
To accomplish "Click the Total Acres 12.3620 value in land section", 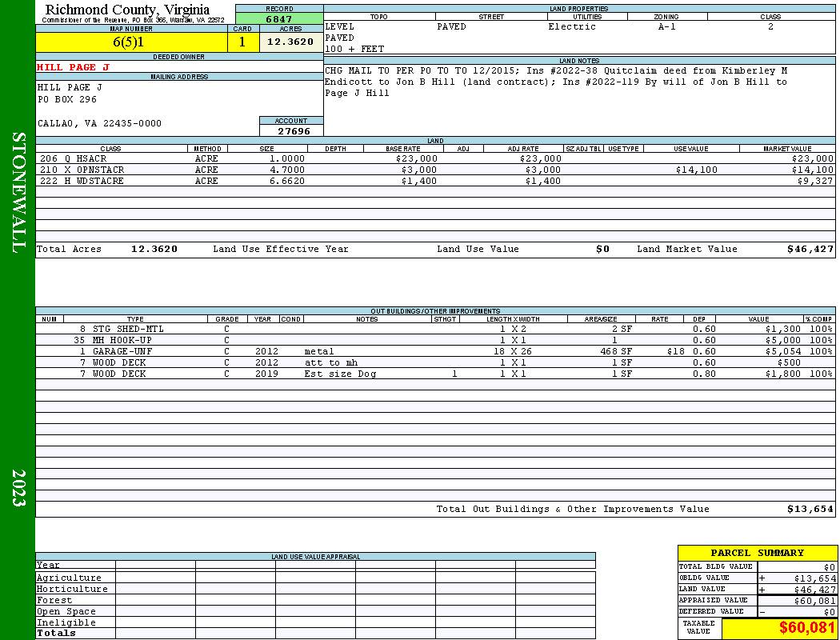I will [154, 249].
